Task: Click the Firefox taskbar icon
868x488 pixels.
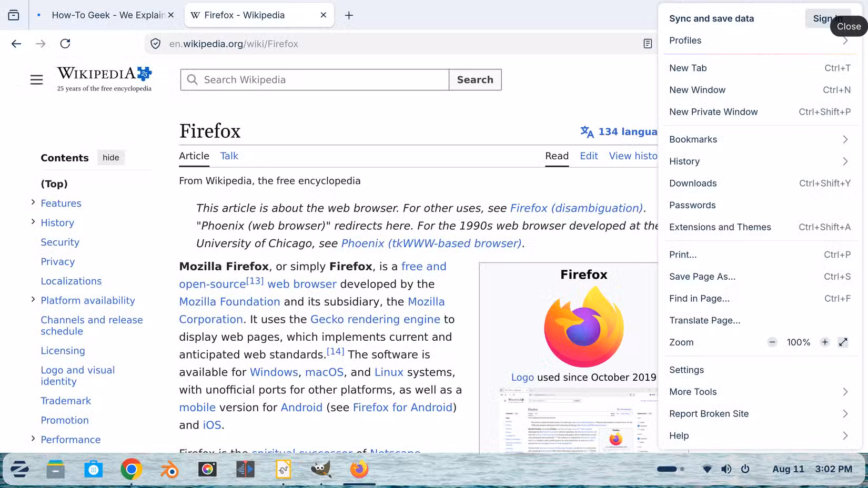Action: pos(359,469)
